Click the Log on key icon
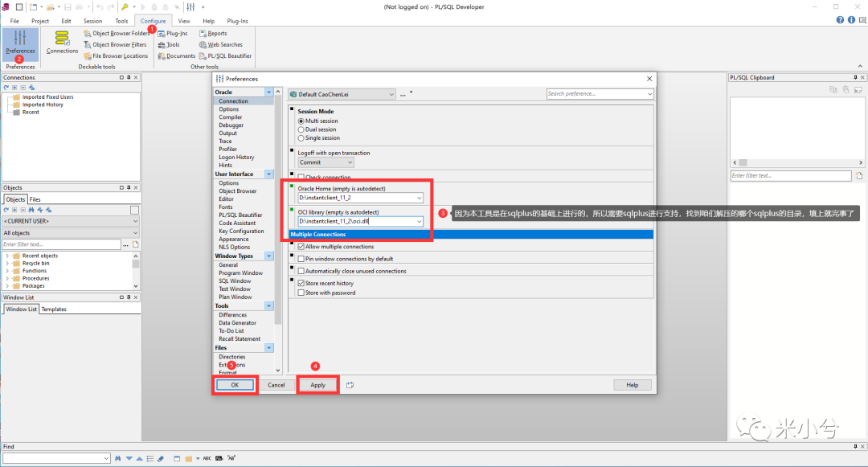Screen dimensions: 868x467 pyautogui.click(x=125, y=7)
